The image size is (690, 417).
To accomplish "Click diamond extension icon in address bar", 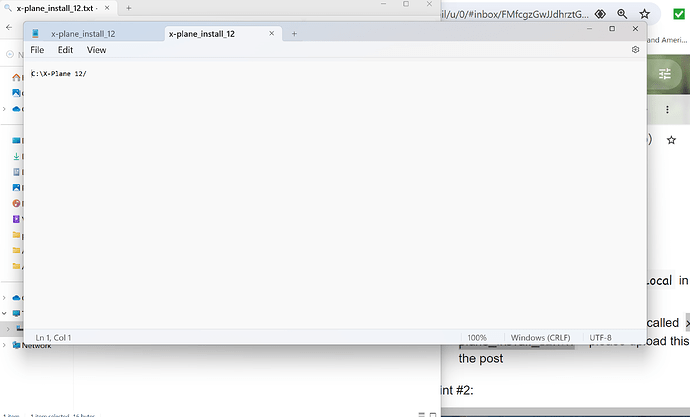I will pyautogui.click(x=600, y=14).
